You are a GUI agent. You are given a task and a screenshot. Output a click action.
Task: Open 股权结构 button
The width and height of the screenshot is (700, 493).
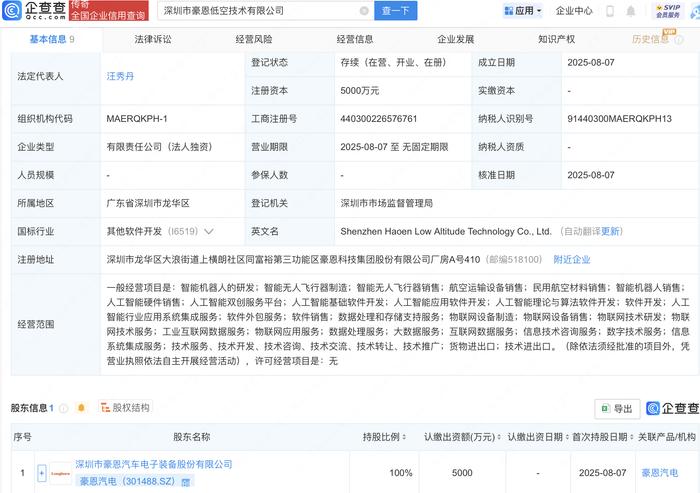pyautogui.click(x=125, y=407)
